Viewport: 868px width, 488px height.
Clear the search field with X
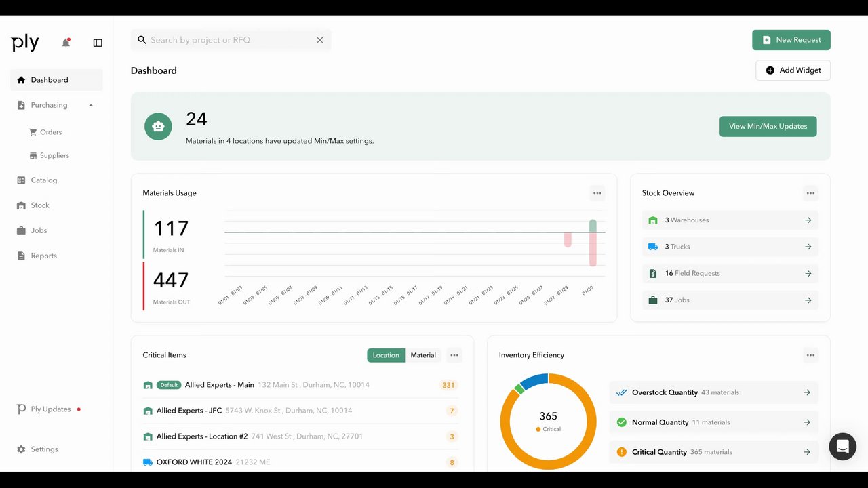tap(320, 40)
